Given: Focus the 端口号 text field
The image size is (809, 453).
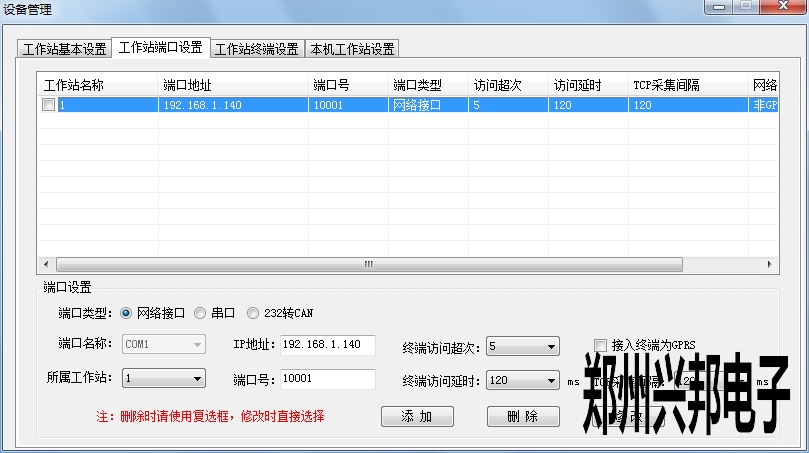Looking at the screenshot, I should pyautogui.click(x=327, y=379).
